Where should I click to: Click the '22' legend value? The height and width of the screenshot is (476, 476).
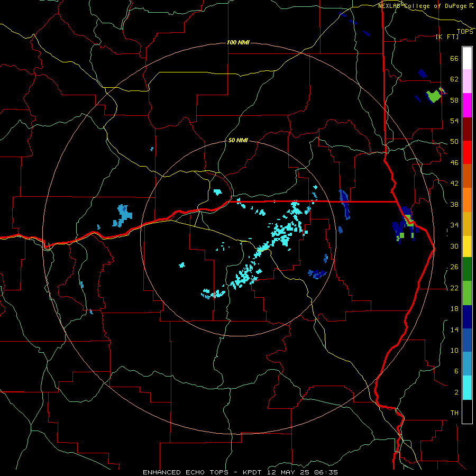[454, 288]
